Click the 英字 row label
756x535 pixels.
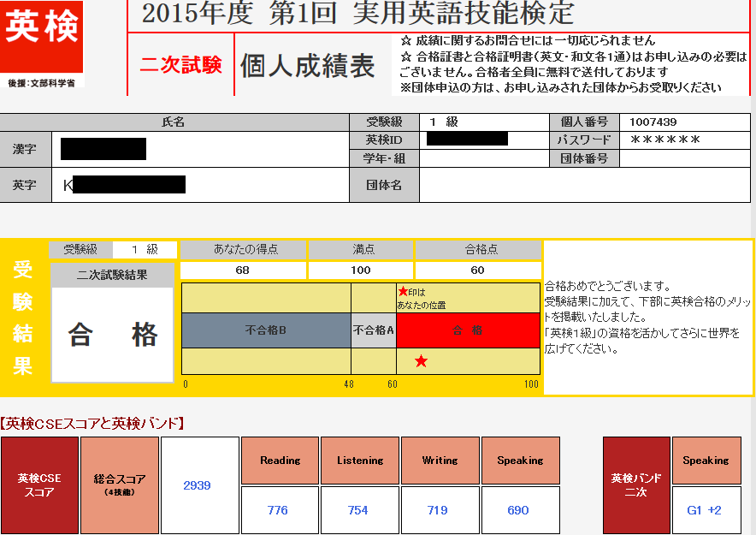pos(26,185)
